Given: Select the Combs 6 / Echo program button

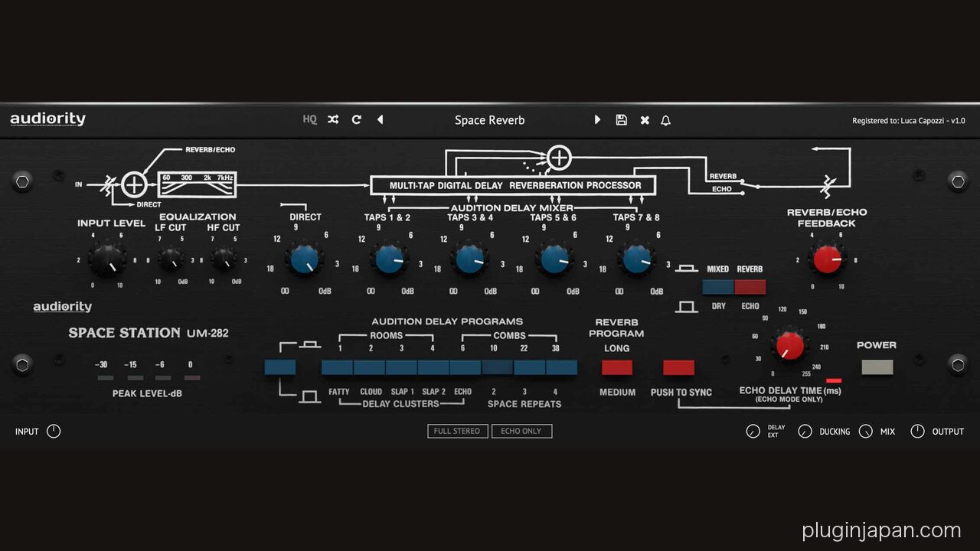Looking at the screenshot, I should 465,367.
